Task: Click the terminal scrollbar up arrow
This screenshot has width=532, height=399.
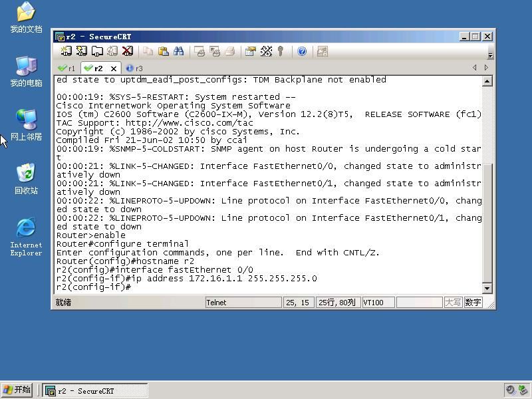Action: click(x=487, y=81)
